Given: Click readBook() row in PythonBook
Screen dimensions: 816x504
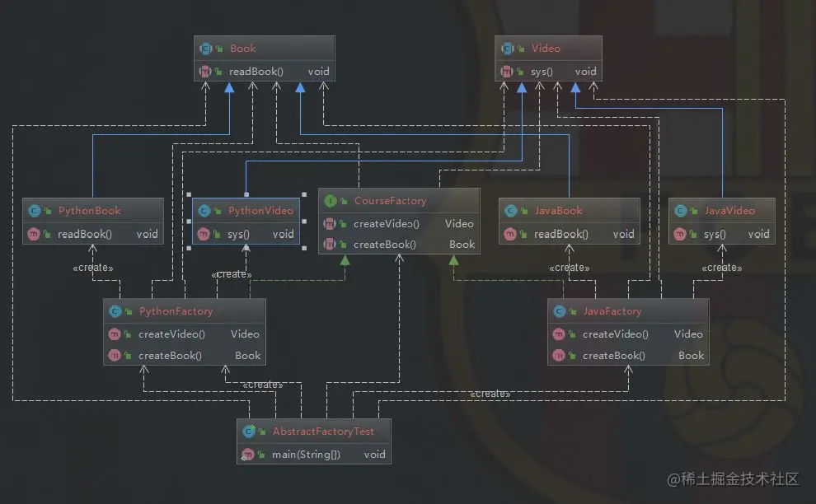Looking at the screenshot, I should tap(93, 234).
